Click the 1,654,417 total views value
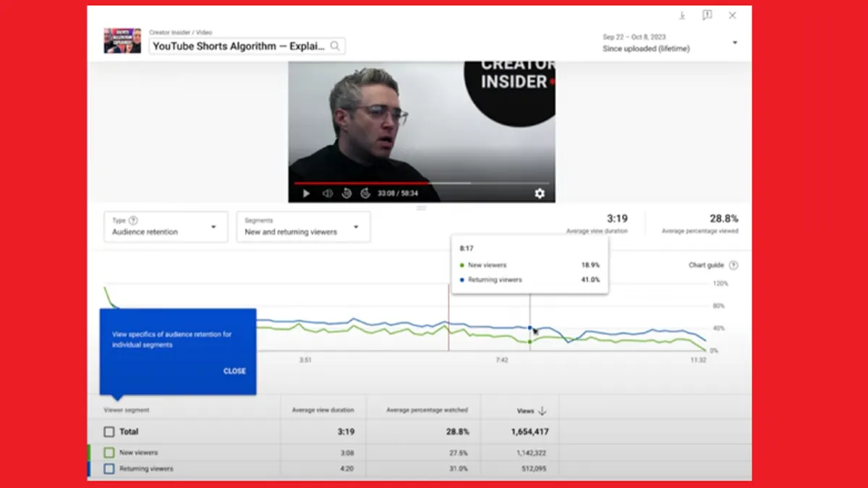Image resolution: width=868 pixels, height=488 pixels. point(529,432)
